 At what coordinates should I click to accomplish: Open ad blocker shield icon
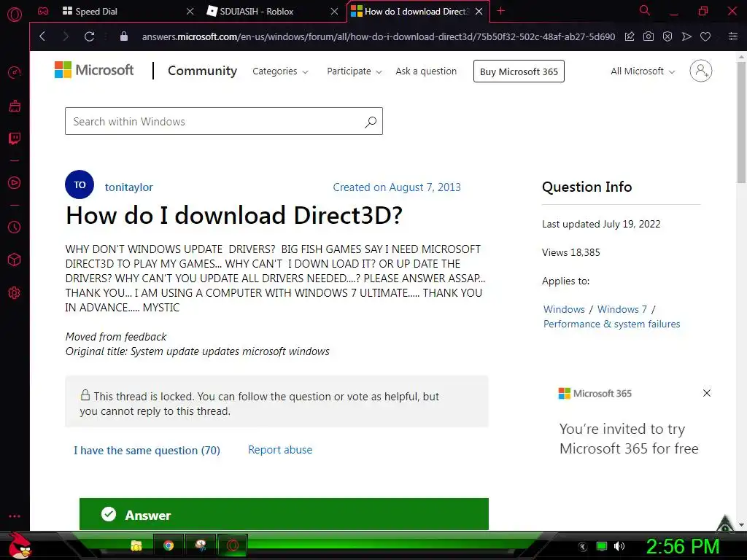tap(667, 36)
